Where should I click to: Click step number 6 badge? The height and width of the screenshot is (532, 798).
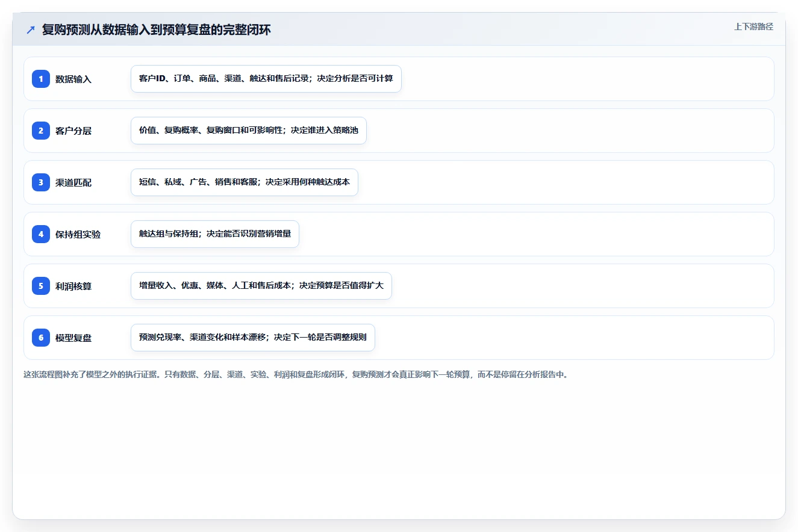41,338
